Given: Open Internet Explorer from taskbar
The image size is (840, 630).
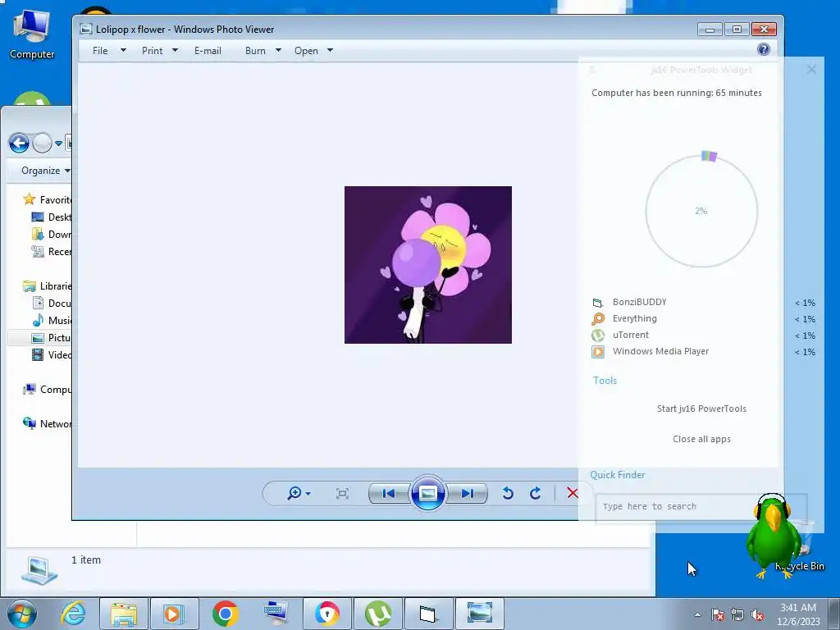Looking at the screenshot, I should point(73,614).
